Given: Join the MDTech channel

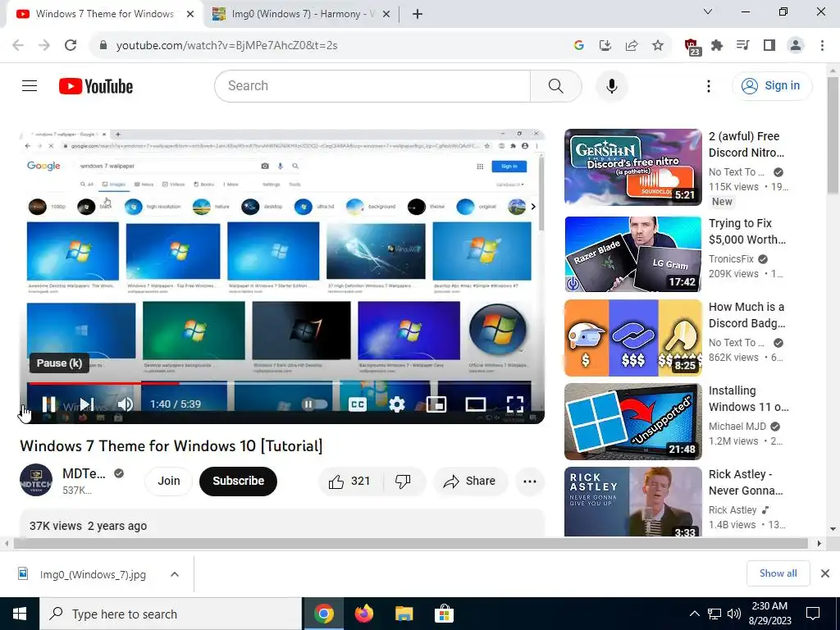Looking at the screenshot, I should (x=168, y=481).
